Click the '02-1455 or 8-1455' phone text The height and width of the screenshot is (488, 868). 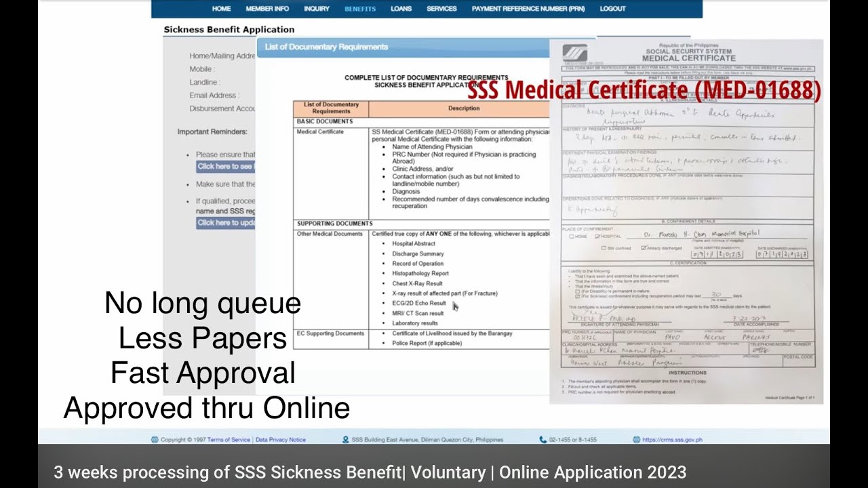click(573, 440)
